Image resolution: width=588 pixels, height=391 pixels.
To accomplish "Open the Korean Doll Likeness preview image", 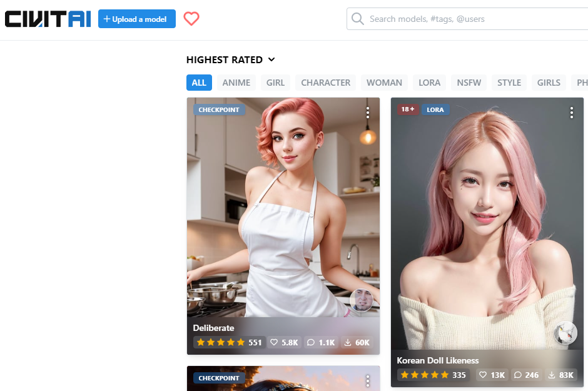I will click(x=487, y=223).
